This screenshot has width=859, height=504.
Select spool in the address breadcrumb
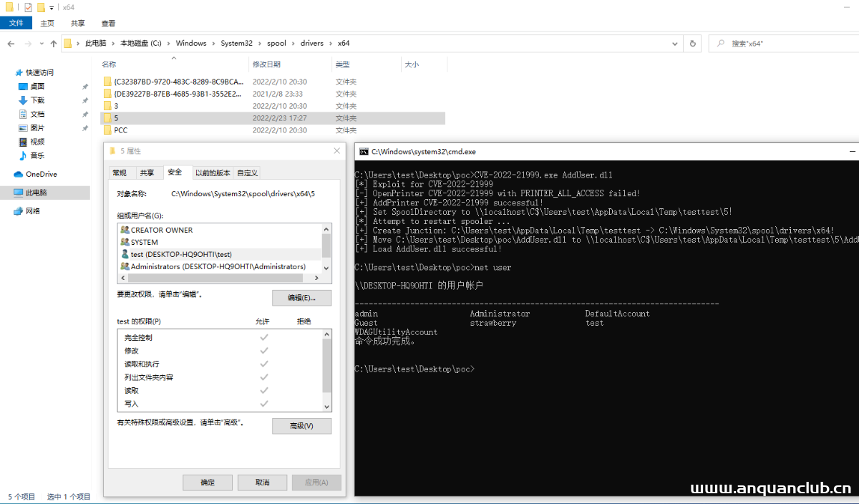pos(276,44)
